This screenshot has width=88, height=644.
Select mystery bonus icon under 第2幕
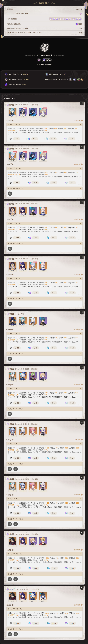click(10, 194)
